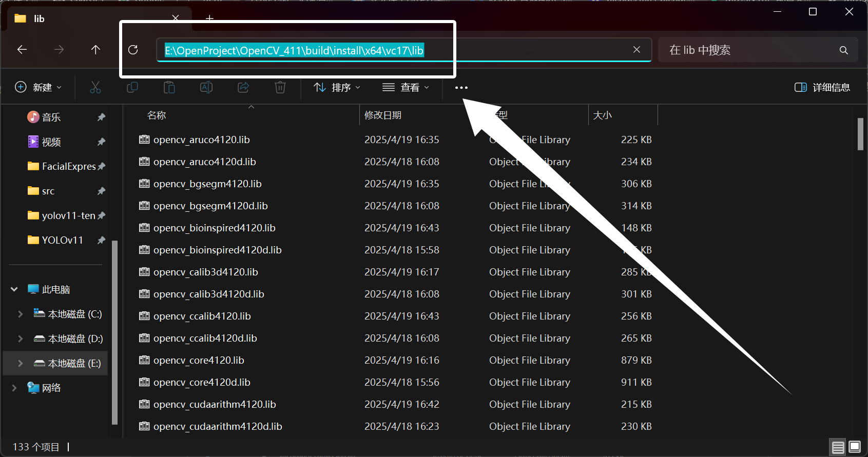Close the lib tab

coord(176,18)
